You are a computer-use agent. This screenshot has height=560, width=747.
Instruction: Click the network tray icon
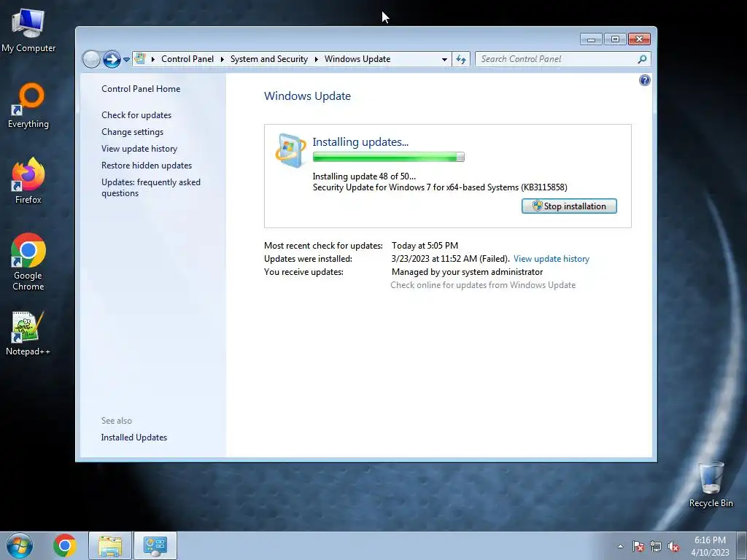tap(656, 546)
